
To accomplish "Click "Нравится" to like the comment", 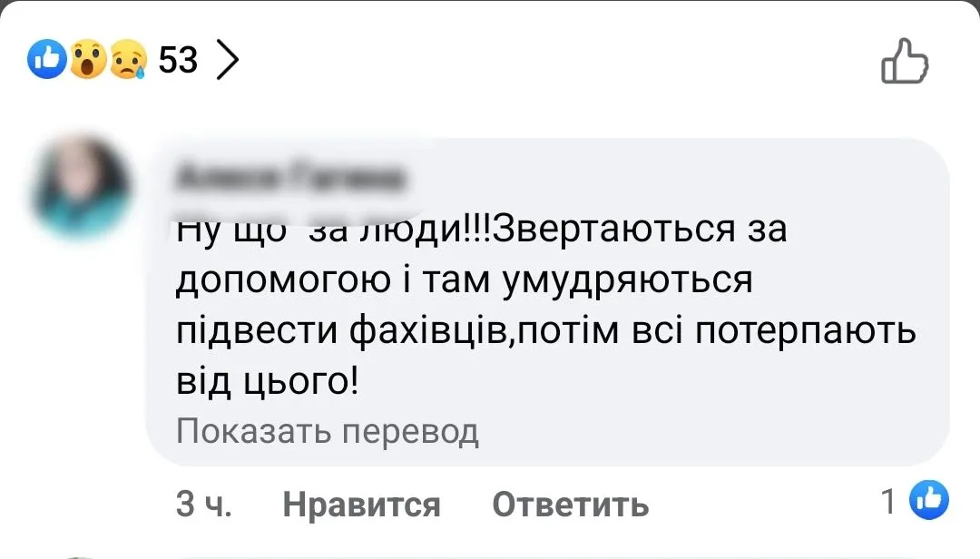I will point(362,503).
